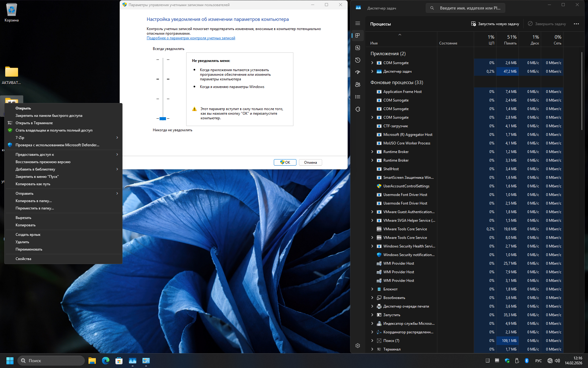Open Details page list icon
This screenshot has height=368, width=588.
click(x=358, y=97)
